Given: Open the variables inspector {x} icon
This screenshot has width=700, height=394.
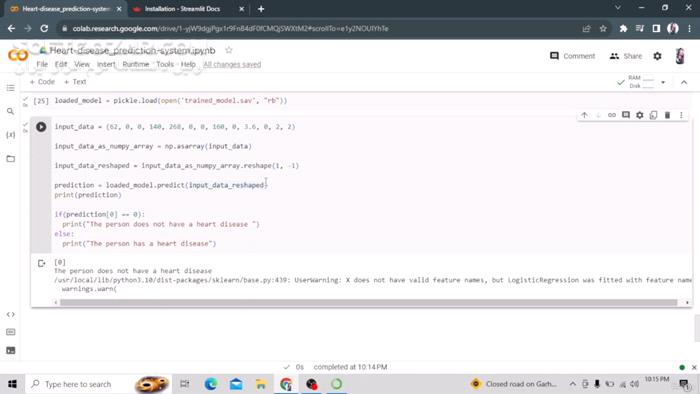Looking at the screenshot, I should click(11, 135).
